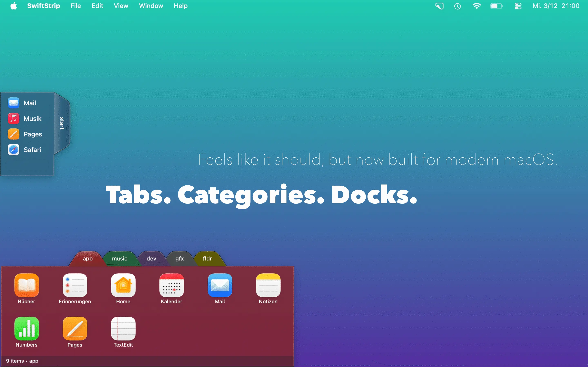Viewport: 588px width, 367px height.
Task: Open Notizen in the dock panel
Action: click(268, 285)
